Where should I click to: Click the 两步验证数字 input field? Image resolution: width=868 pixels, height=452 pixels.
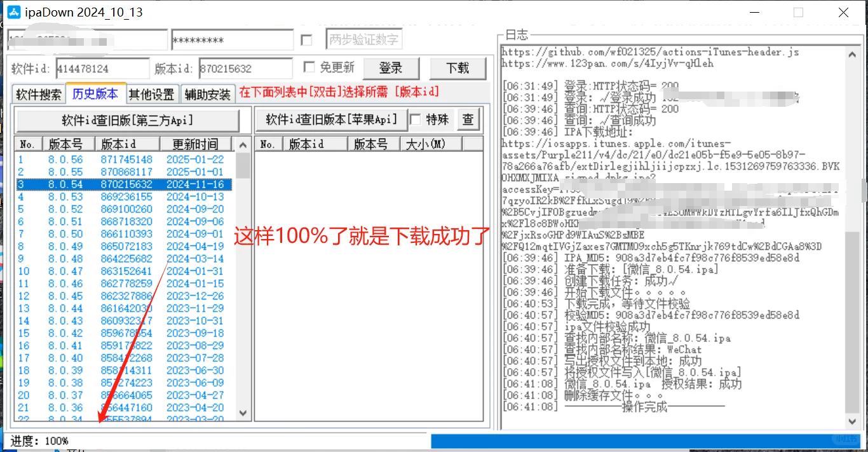363,39
